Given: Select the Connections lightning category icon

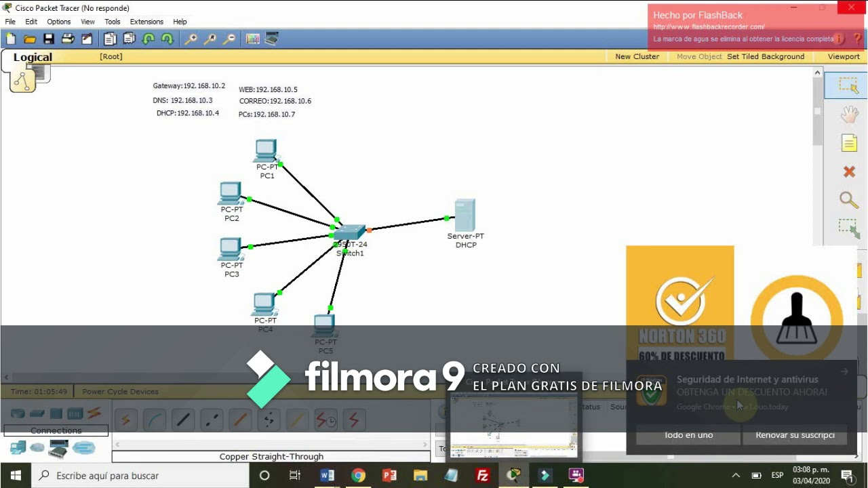Looking at the screenshot, I should click(x=94, y=413).
